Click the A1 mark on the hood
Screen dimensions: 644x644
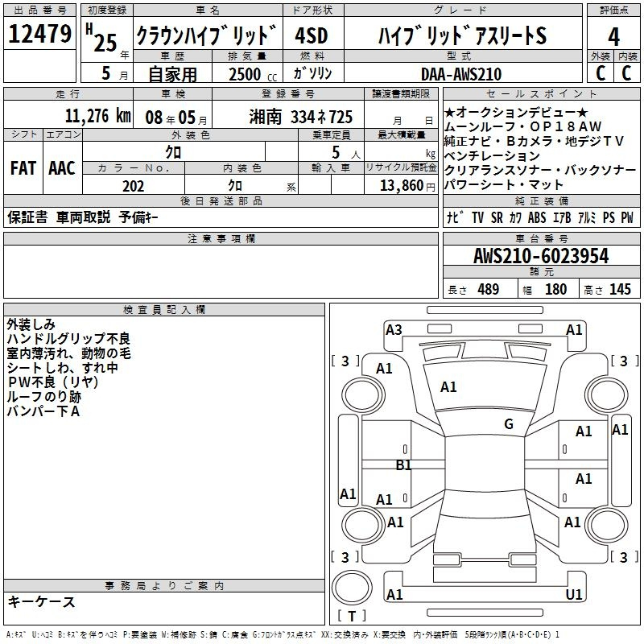[x=448, y=387]
